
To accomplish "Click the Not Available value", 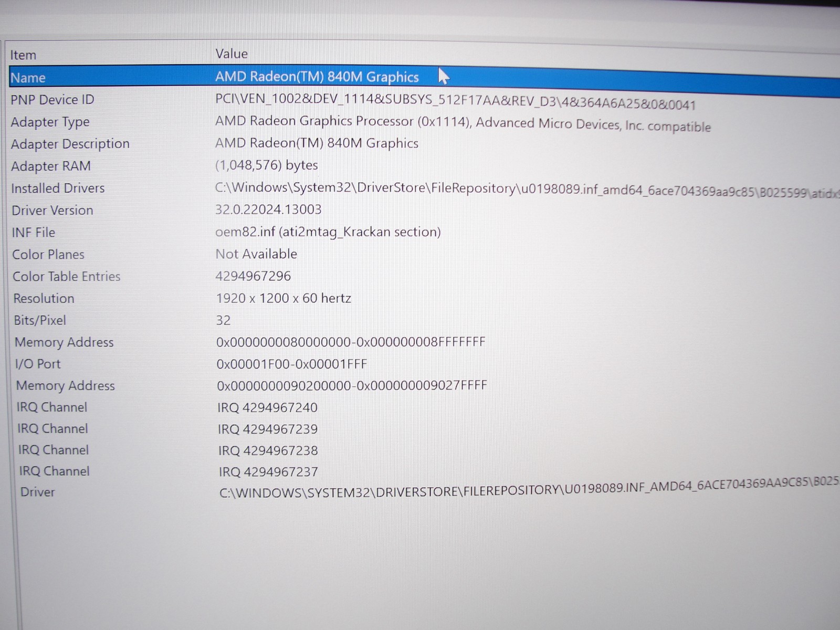I will click(x=256, y=254).
